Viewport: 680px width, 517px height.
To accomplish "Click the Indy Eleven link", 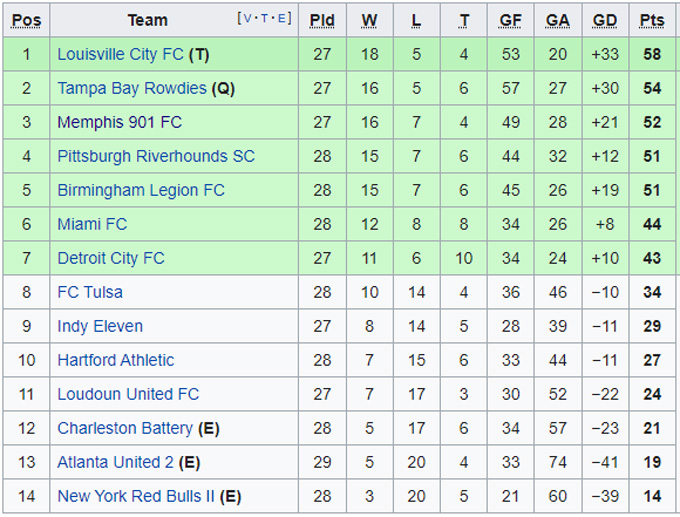I will (x=100, y=326).
